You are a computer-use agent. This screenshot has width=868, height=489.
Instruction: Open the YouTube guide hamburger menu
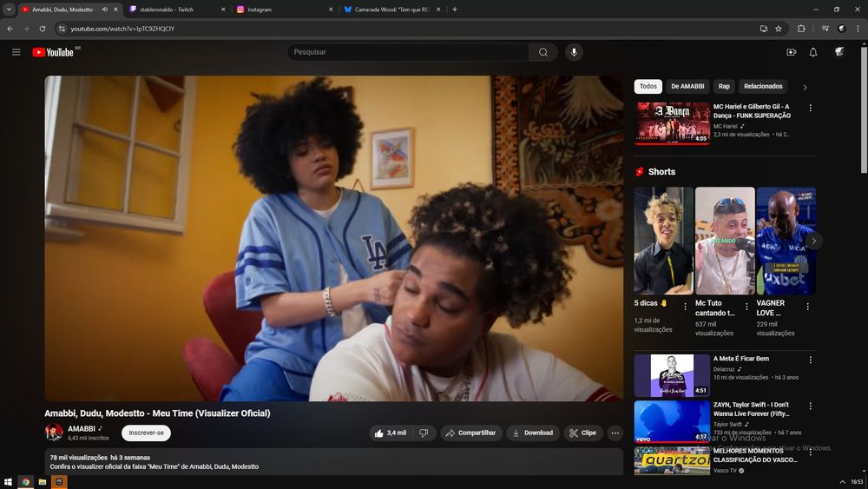(16, 52)
